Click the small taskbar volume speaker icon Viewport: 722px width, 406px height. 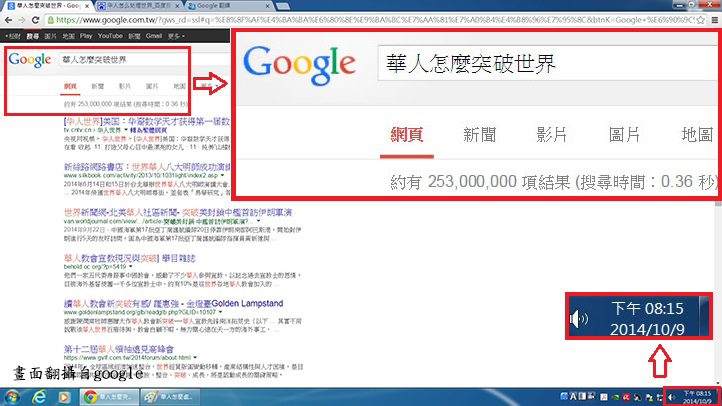point(672,397)
